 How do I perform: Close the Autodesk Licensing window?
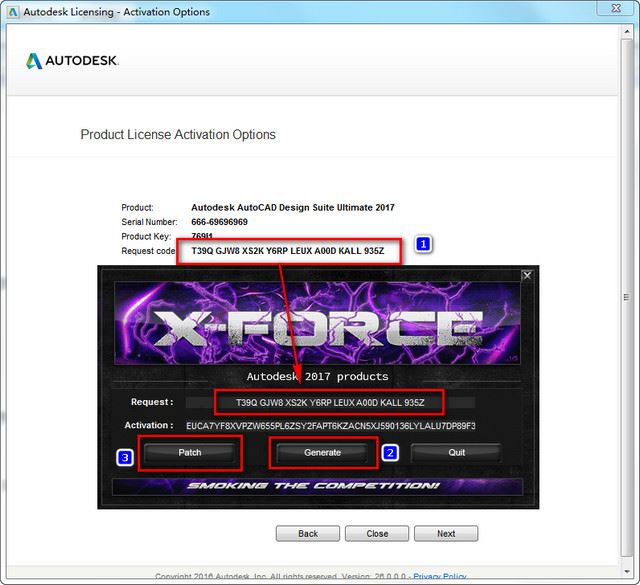click(616, 8)
